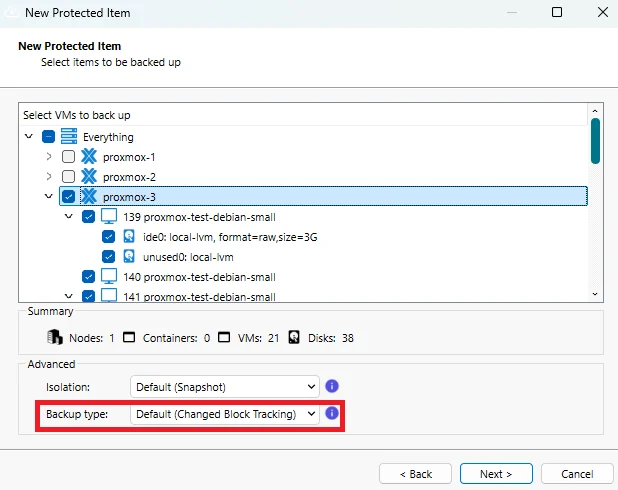This screenshot has height=490, width=618.
Task: Click the ide0 disk icon
Action: pyautogui.click(x=129, y=237)
